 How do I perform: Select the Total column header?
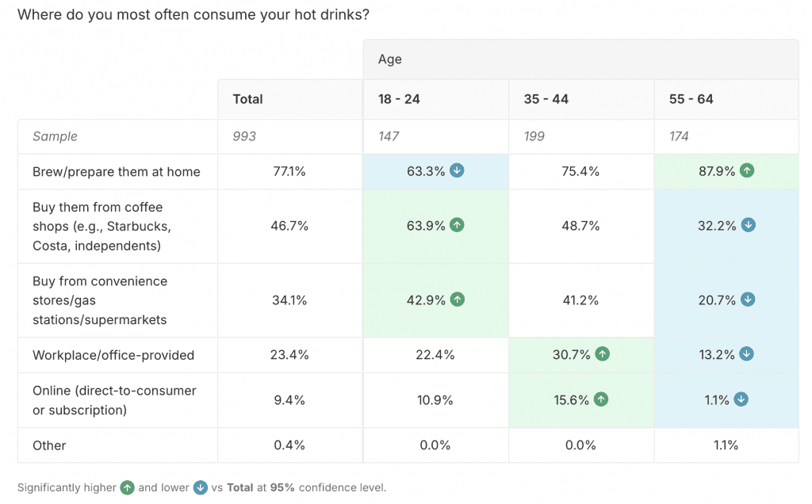coord(247,99)
